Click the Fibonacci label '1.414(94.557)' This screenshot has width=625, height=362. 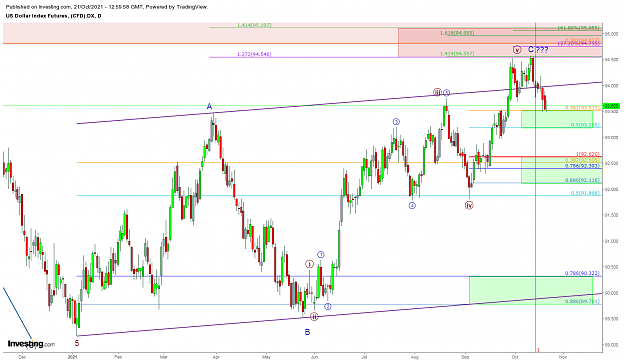[457, 54]
